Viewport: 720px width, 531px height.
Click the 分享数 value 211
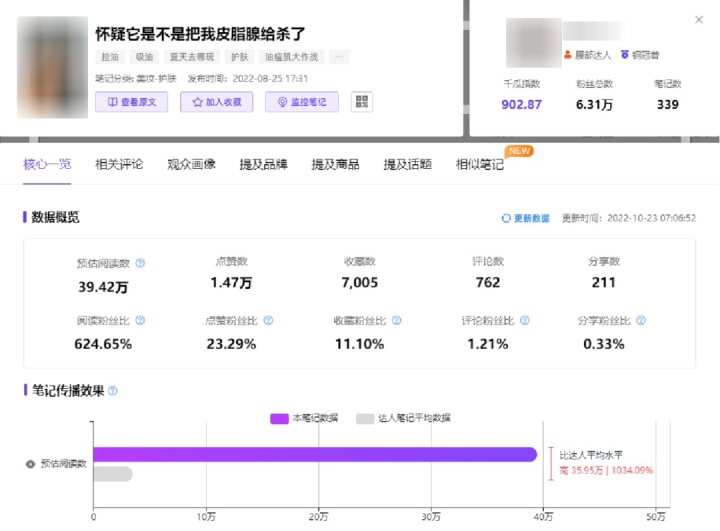[604, 282]
